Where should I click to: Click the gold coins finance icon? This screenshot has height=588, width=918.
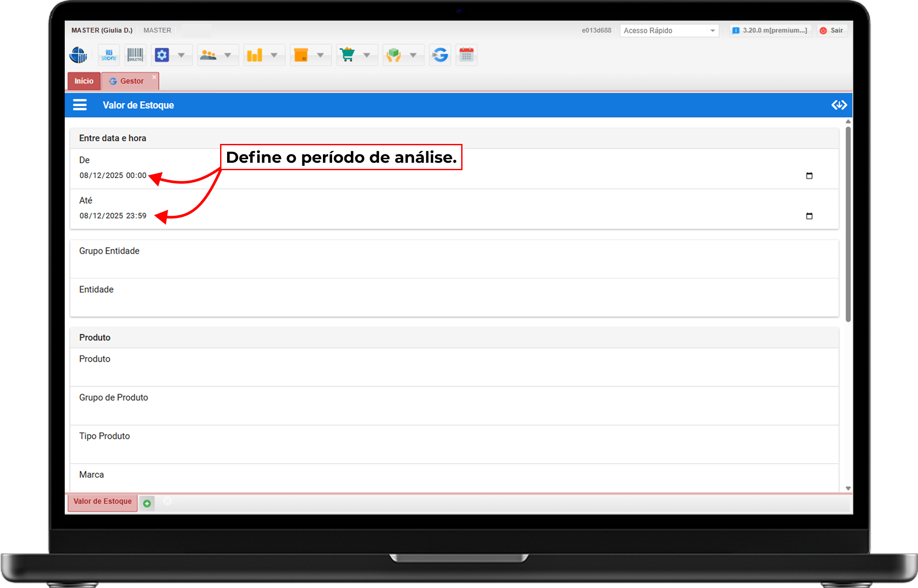(255, 55)
